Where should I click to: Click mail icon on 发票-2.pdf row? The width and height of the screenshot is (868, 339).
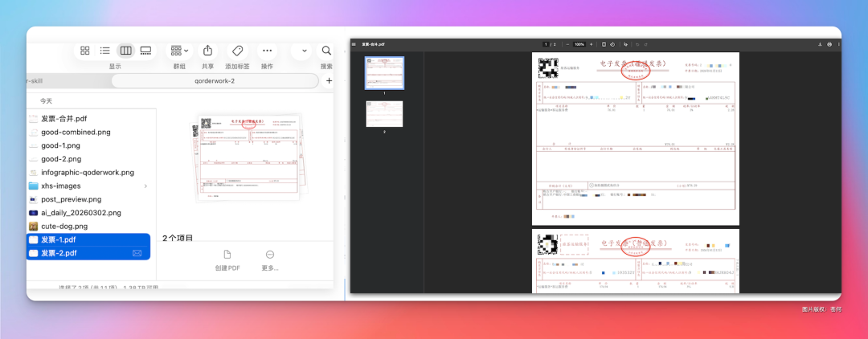click(x=137, y=253)
